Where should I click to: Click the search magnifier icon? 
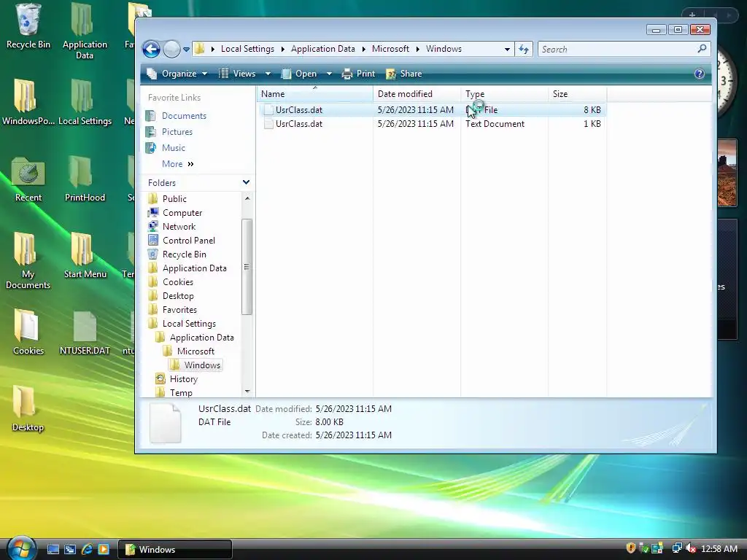(702, 49)
